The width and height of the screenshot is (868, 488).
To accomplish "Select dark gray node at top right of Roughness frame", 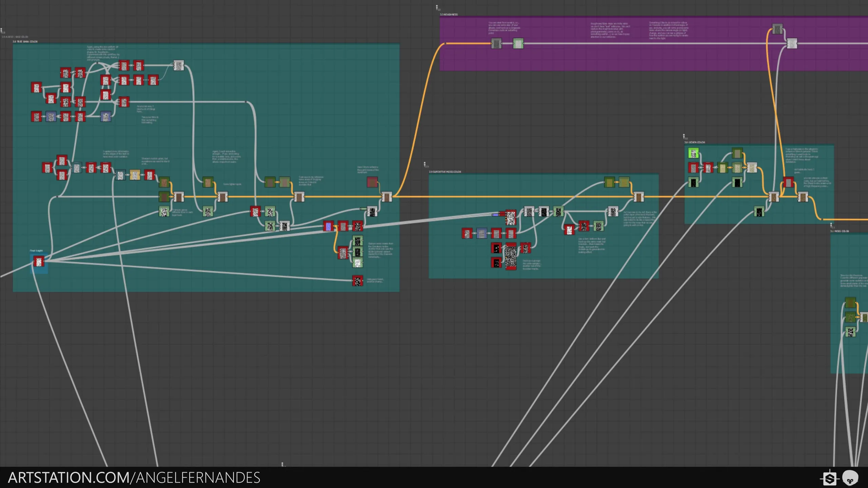I will point(777,29).
